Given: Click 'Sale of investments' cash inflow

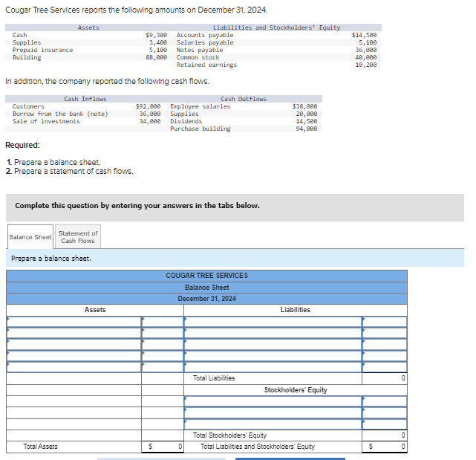Looking at the screenshot, I should (46, 121).
